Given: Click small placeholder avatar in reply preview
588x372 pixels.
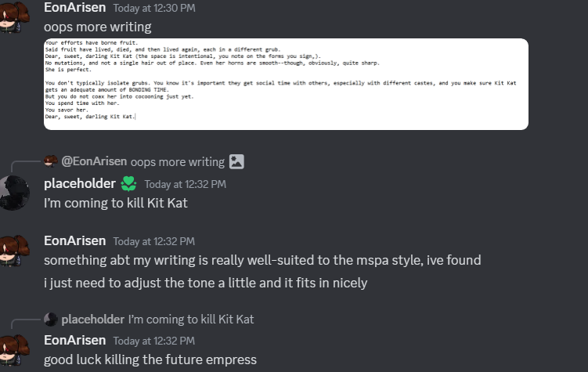Looking at the screenshot, I should click(x=51, y=320).
